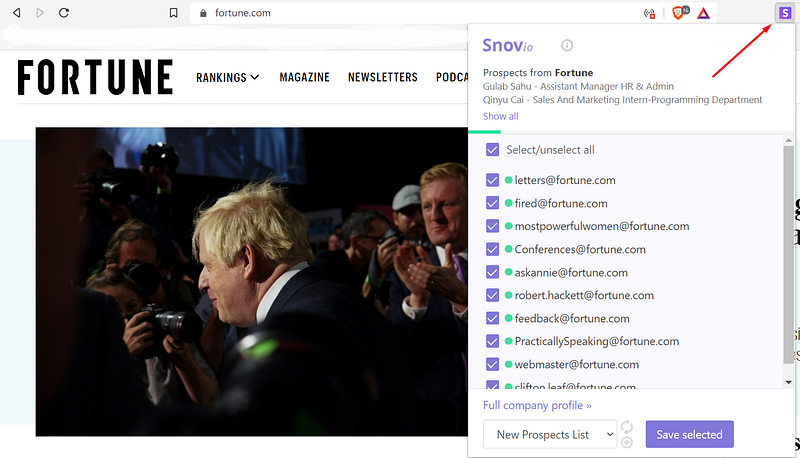Click the Save selected button

(x=689, y=435)
